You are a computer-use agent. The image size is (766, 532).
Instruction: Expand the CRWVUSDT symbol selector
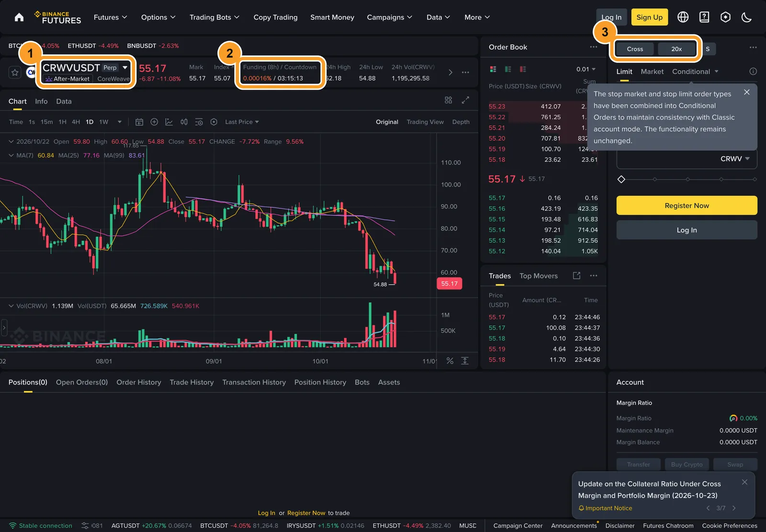coord(125,68)
